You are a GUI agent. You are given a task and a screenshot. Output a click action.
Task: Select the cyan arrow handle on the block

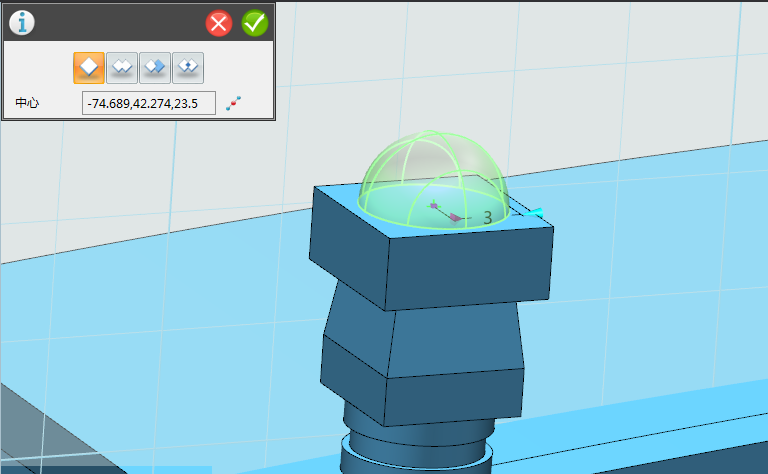pyautogui.click(x=534, y=212)
